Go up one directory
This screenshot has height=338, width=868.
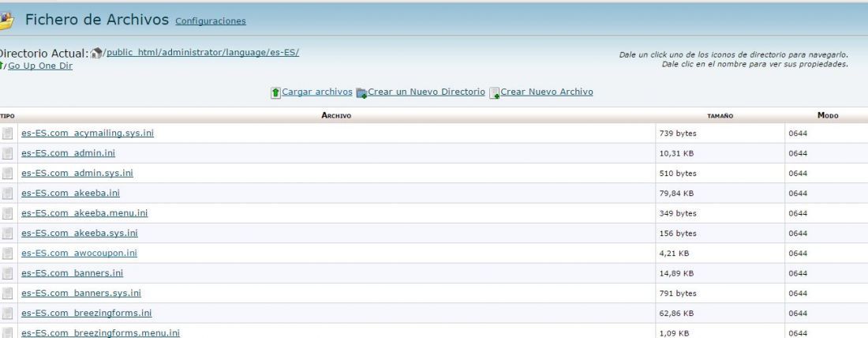[x=40, y=66]
